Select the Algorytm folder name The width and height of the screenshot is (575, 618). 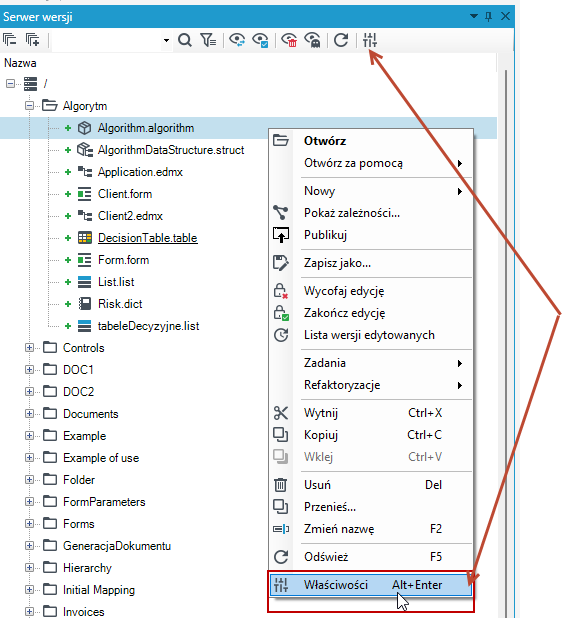(85, 106)
